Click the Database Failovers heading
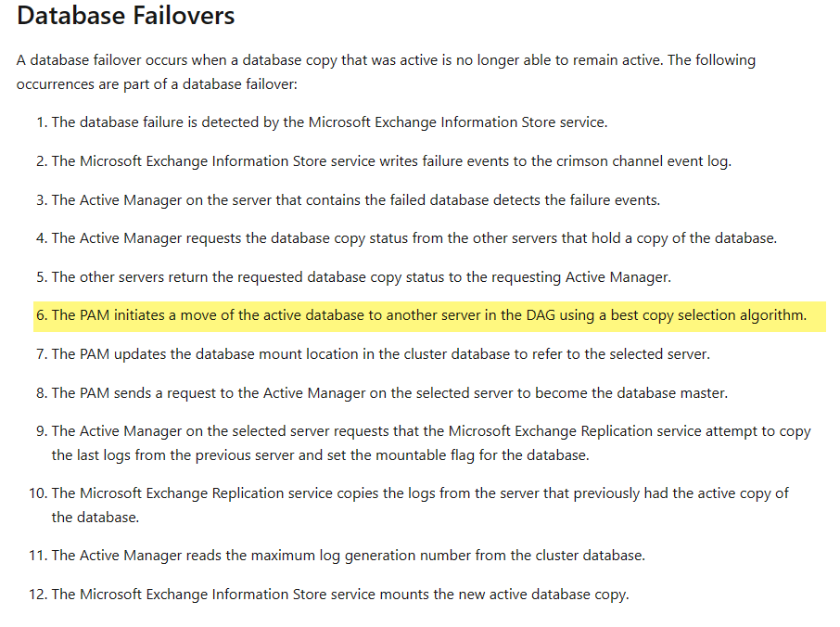This screenshot has width=840, height=627. tap(125, 15)
